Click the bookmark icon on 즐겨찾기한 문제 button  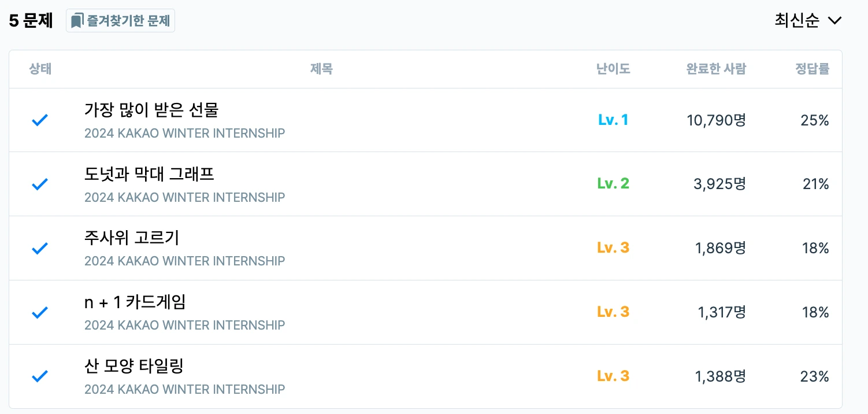(77, 20)
